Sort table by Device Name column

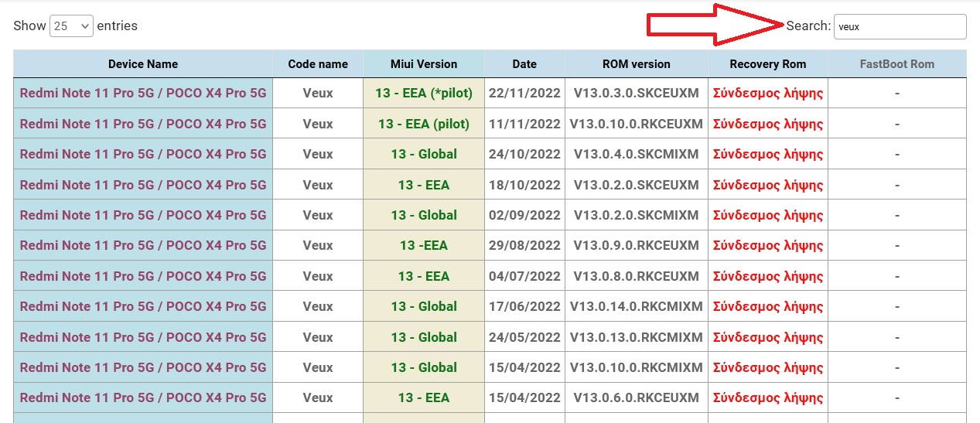[143, 64]
